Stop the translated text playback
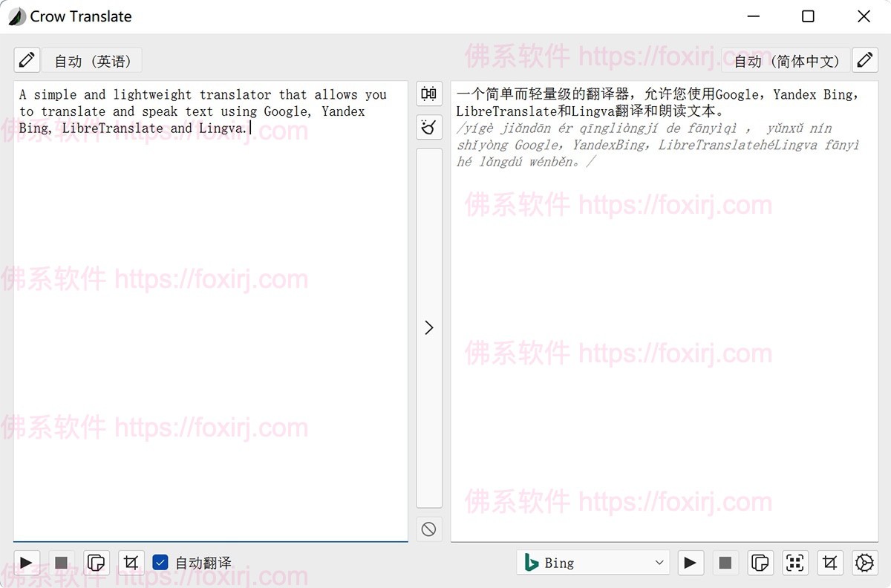Viewport: 891px width, 588px height. pos(725,563)
